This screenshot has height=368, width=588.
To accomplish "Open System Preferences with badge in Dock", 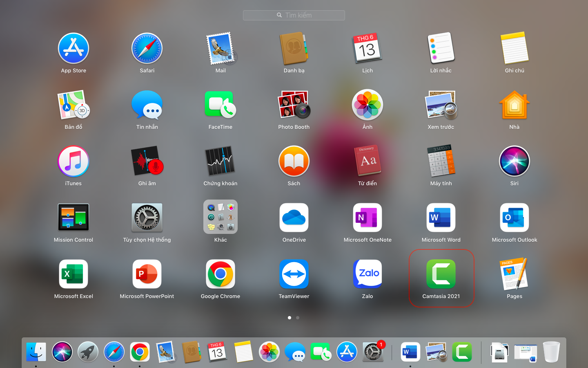I will point(373,352).
